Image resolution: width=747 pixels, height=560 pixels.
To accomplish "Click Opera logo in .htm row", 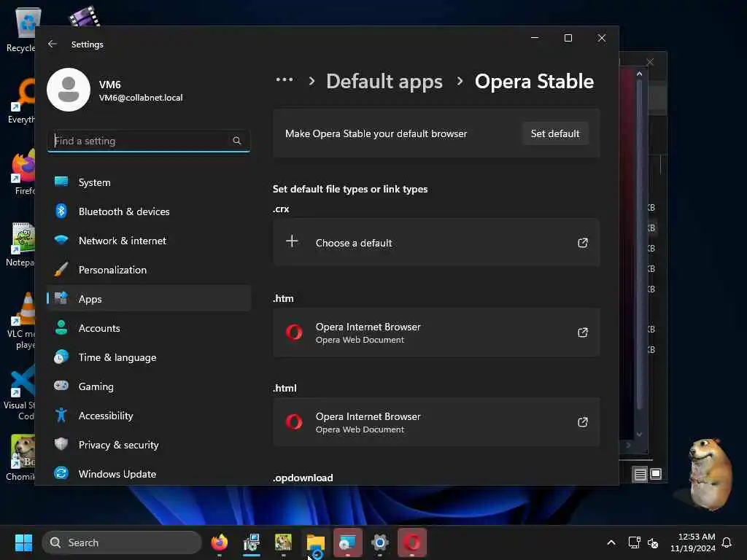I will click(x=294, y=332).
